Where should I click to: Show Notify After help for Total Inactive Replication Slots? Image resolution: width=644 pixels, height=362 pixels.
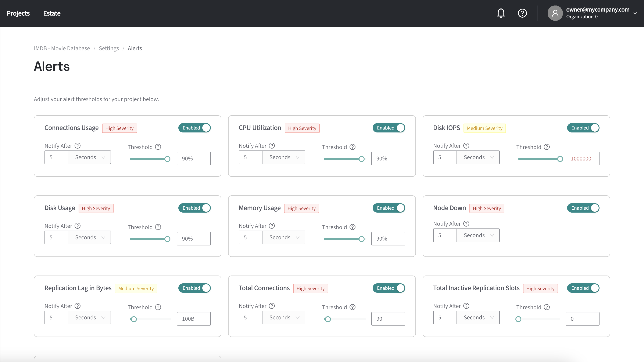click(466, 306)
